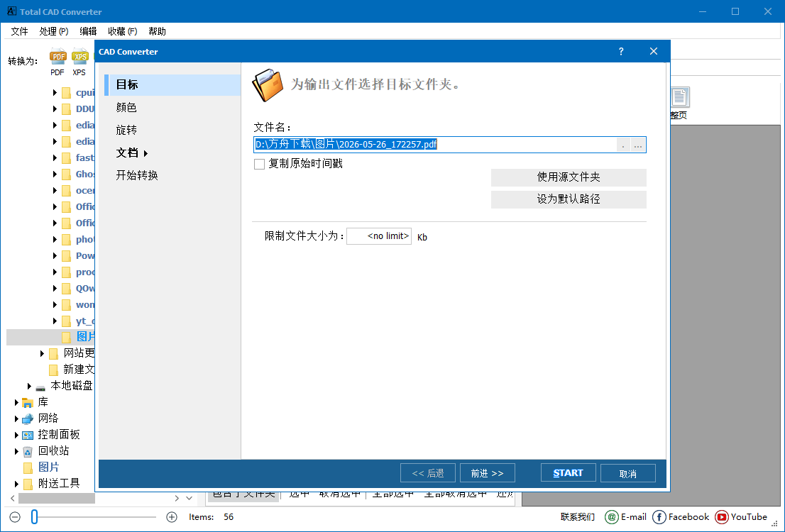Open the Facebook link

[681, 517]
